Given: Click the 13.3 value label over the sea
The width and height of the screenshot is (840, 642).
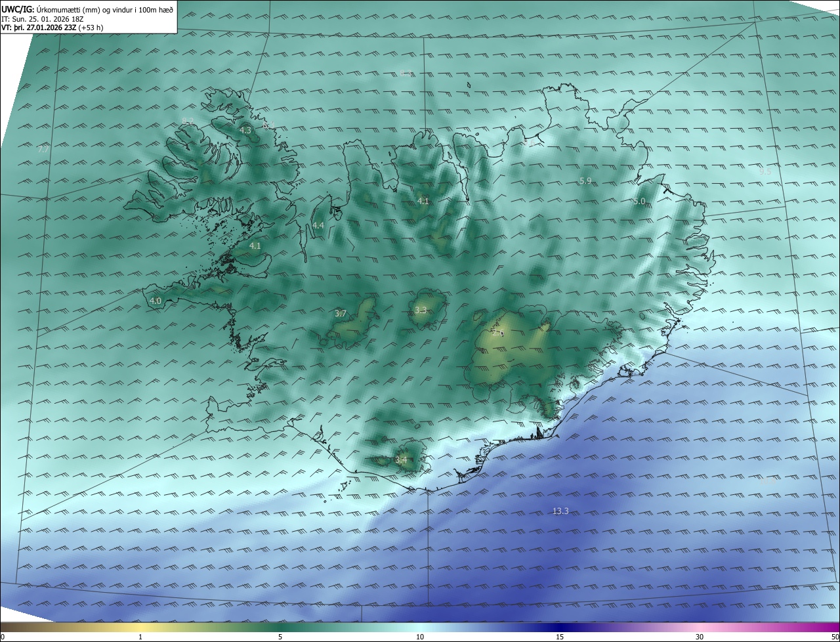Looking at the screenshot, I should pyautogui.click(x=560, y=511).
